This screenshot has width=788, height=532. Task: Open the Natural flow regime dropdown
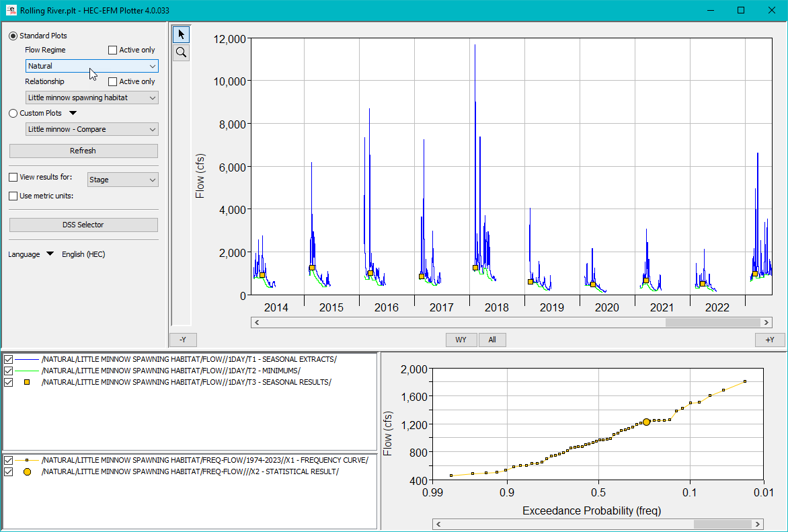[91, 66]
